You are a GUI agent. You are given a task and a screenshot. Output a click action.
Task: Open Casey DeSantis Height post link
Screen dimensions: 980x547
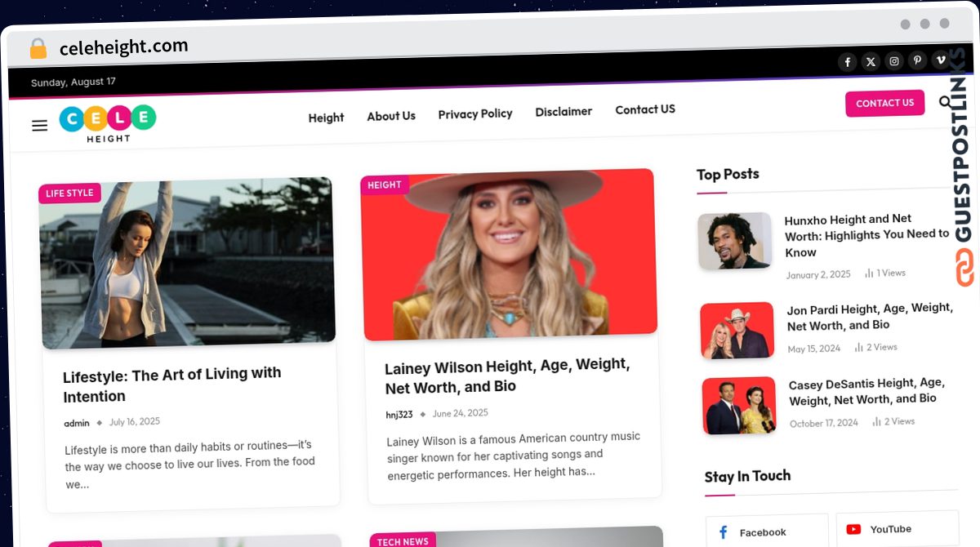coord(866,391)
